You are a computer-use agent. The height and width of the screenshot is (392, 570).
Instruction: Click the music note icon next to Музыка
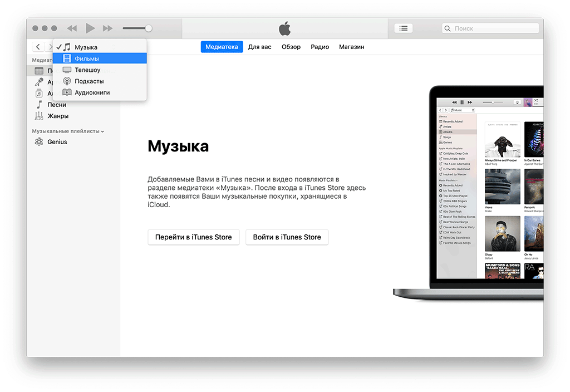(67, 47)
